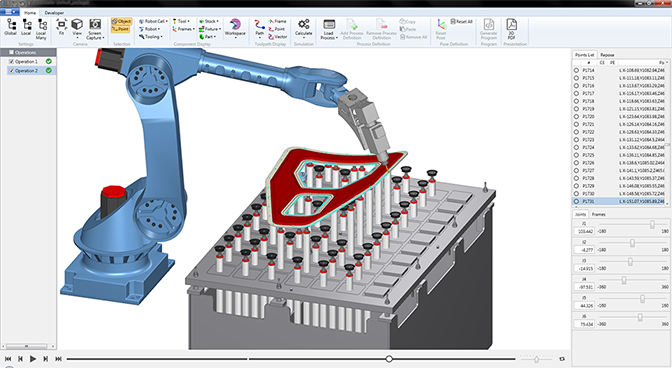The width and height of the screenshot is (672, 368).
Task: Open the Load Process dropdown
Action: [329, 29]
